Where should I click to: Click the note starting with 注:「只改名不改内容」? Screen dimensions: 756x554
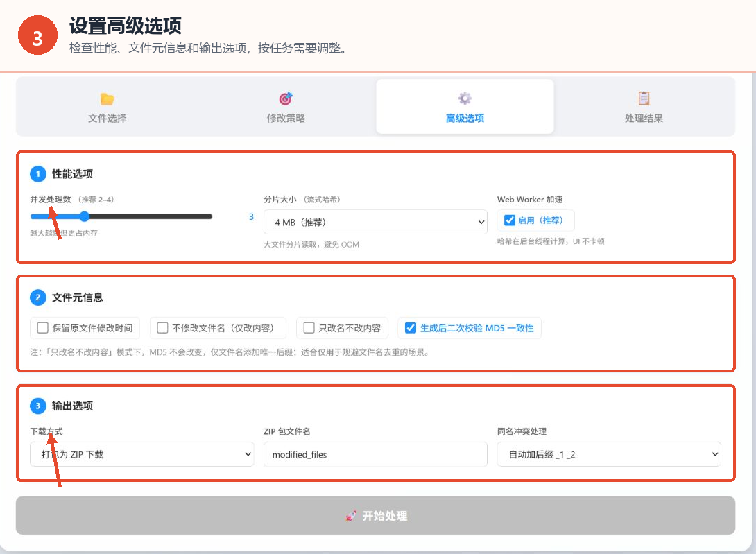pyautogui.click(x=230, y=352)
